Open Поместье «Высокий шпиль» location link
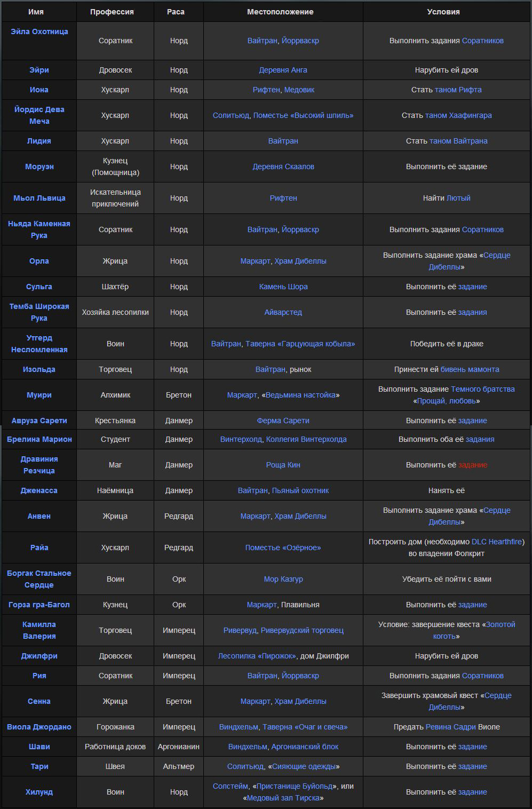Viewport: 532px width, 809px height. tap(303, 115)
